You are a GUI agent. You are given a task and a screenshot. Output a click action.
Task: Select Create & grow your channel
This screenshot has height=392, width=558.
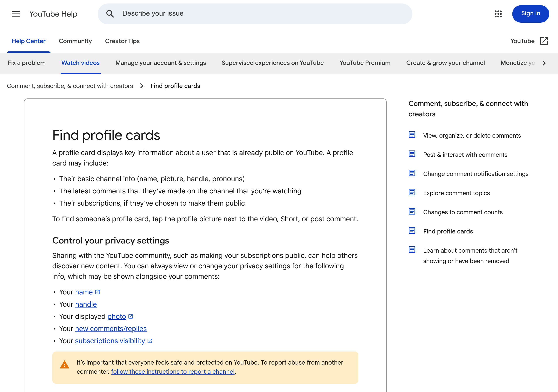(x=446, y=63)
